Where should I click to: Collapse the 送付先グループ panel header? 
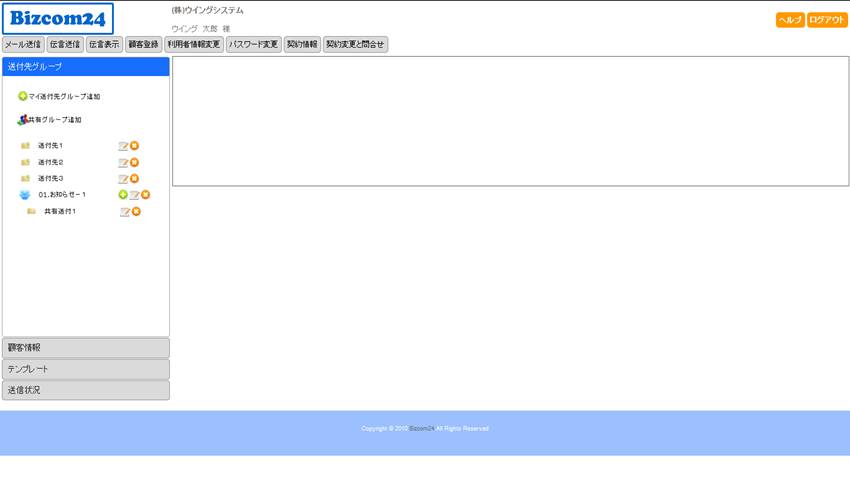click(x=86, y=67)
